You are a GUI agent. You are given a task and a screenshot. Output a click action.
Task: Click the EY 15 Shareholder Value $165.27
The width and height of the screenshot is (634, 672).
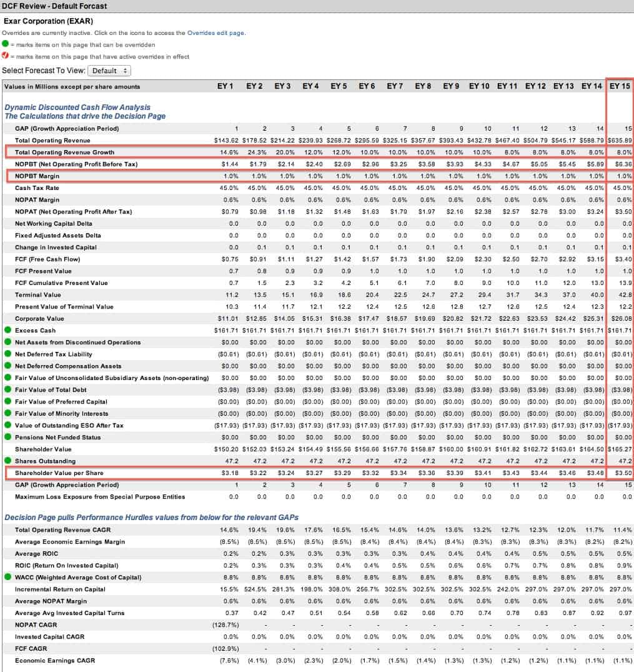click(620, 449)
